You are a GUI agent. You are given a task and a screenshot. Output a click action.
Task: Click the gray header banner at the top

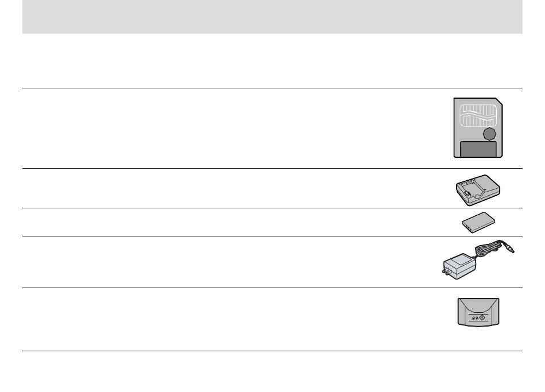[x=272, y=17]
